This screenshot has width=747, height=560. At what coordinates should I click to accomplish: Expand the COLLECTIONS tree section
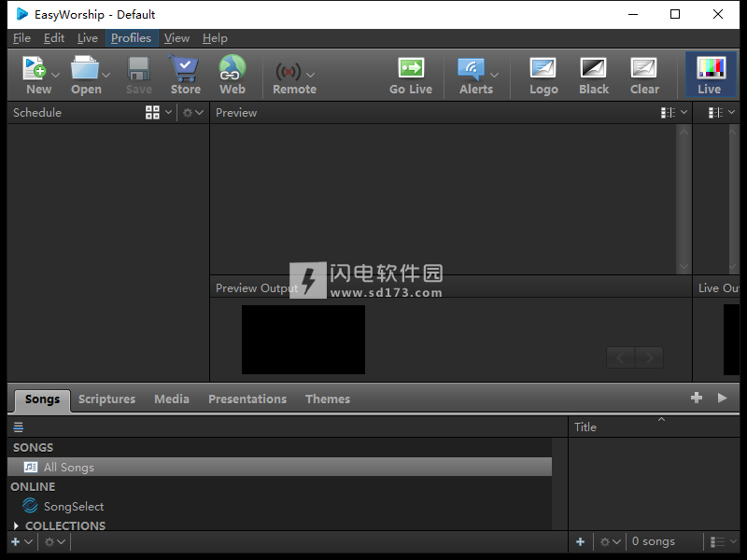coord(16,525)
